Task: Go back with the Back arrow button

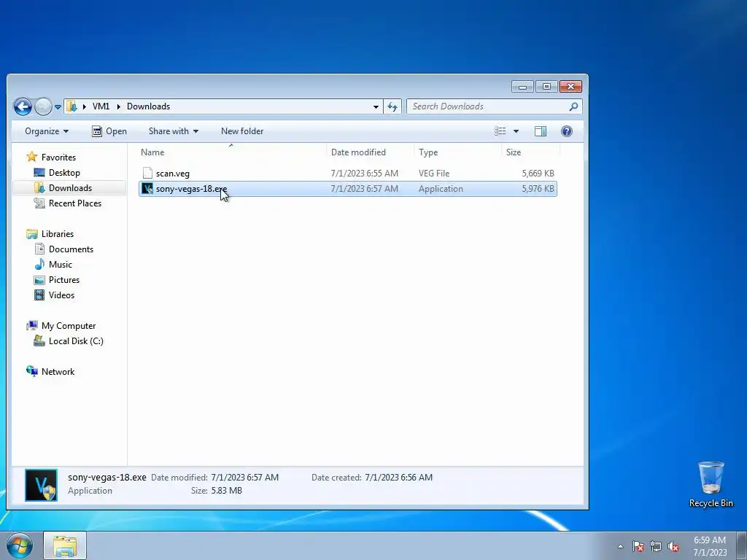Action: [23, 106]
